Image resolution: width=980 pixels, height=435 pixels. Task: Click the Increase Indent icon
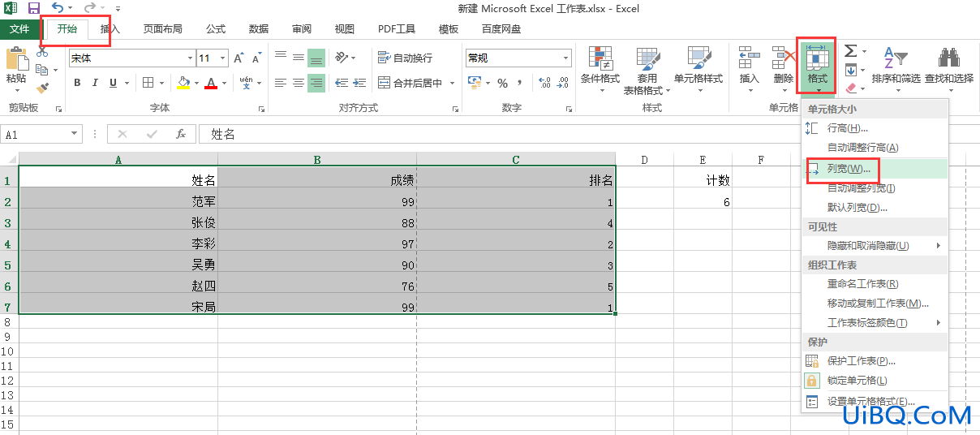click(x=359, y=83)
